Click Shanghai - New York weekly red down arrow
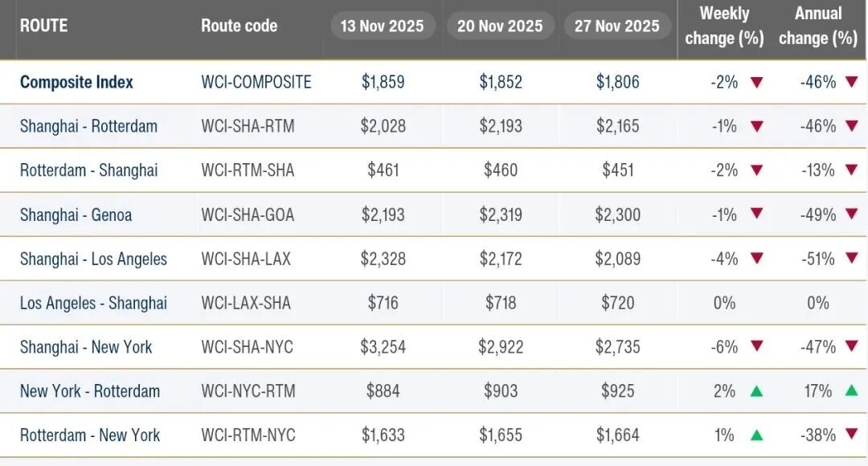Screen dimensions: 868x466 pos(755,347)
